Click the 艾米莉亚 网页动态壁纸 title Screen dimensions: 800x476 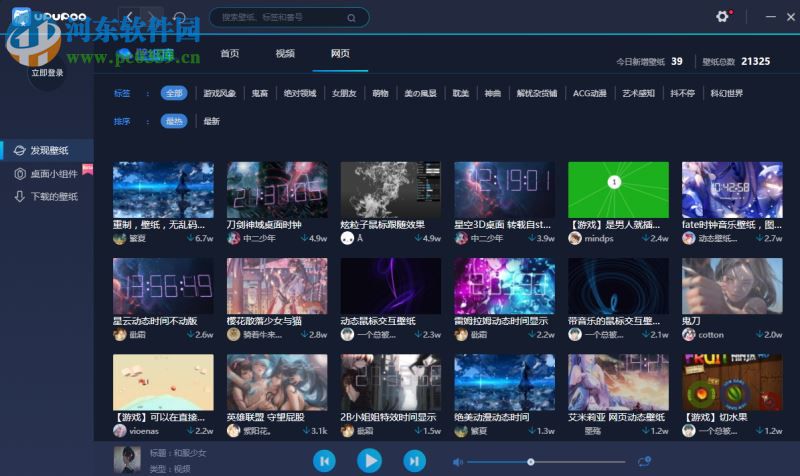(616, 417)
